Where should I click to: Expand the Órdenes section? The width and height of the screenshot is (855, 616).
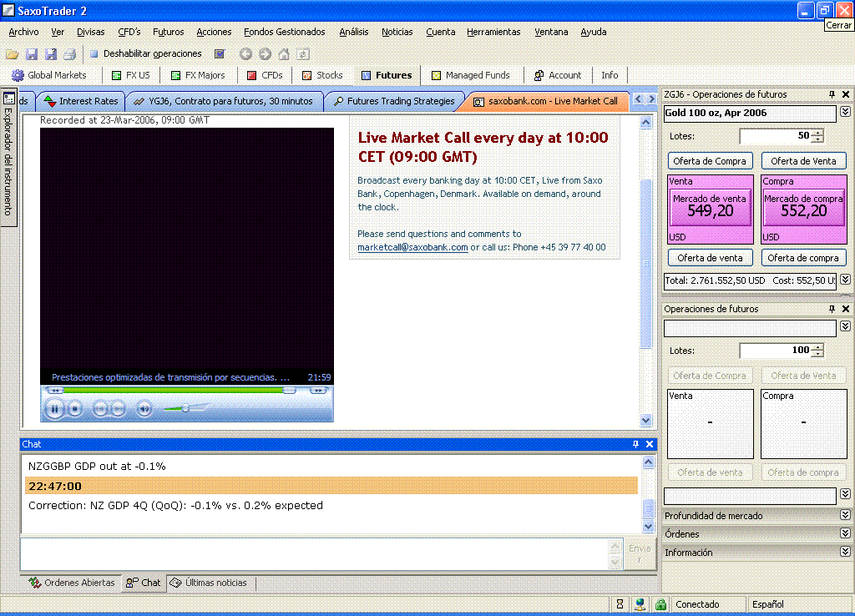tap(845, 533)
